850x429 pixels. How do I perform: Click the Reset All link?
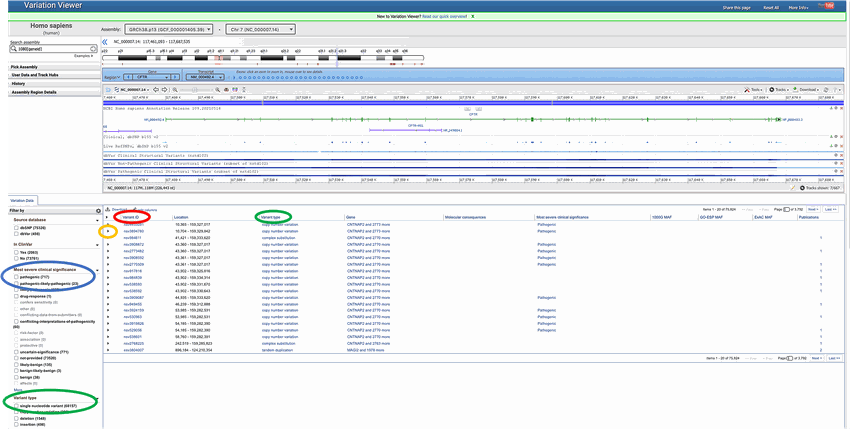771,8
